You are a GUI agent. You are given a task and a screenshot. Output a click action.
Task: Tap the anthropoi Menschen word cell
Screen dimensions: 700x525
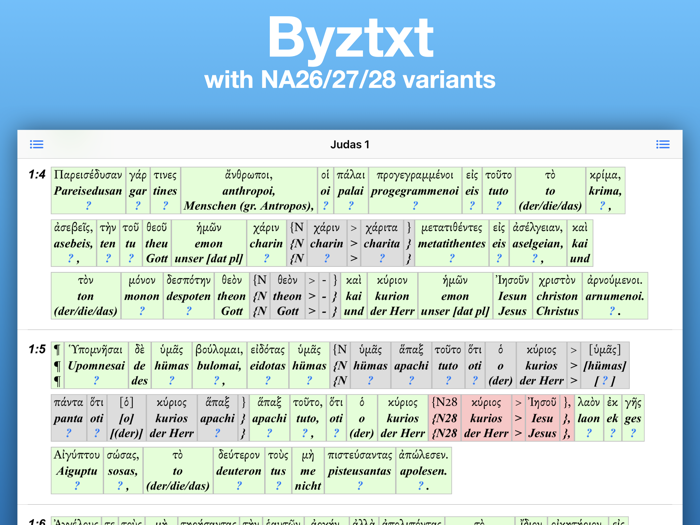[x=249, y=190]
